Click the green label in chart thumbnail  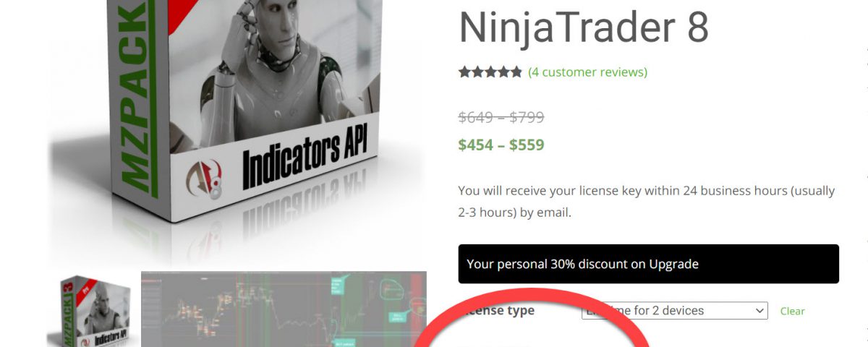tap(338, 287)
